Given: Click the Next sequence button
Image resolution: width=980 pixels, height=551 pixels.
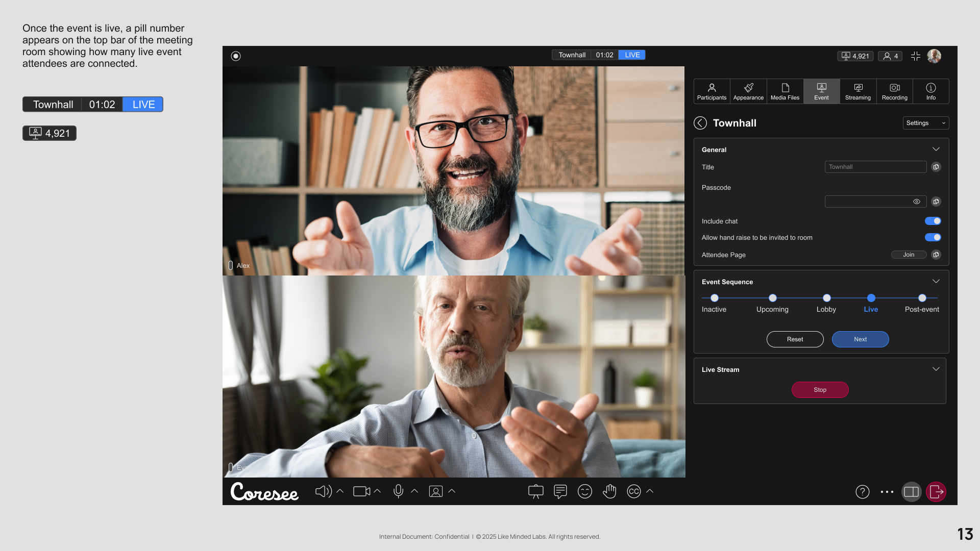Looking at the screenshot, I should [x=860, y=339].
